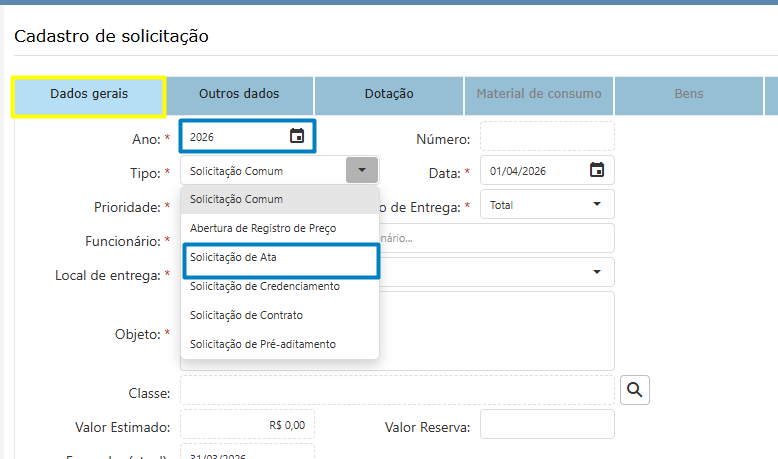Switch to the Outros dados tab
Viewport: 778px width, 459px height.
tap(239, 94)
